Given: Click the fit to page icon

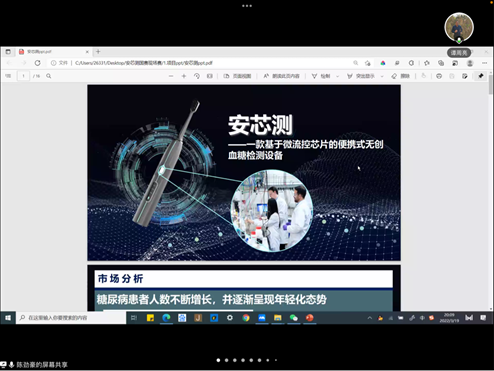Looking at the screenshot, I should pos(210,76).
